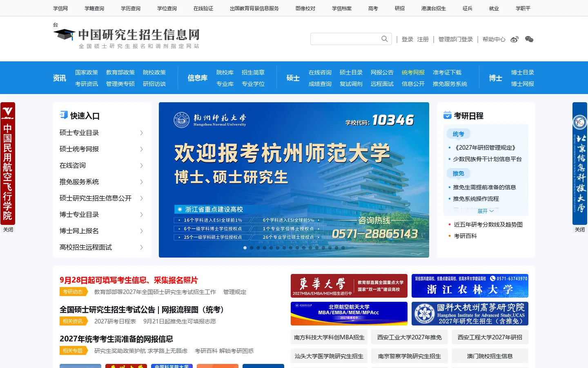Image resolution: width=588 pixels, height=368 pixels.
Task: Select 学历查询 in top bar
Action: coord(131,8)
